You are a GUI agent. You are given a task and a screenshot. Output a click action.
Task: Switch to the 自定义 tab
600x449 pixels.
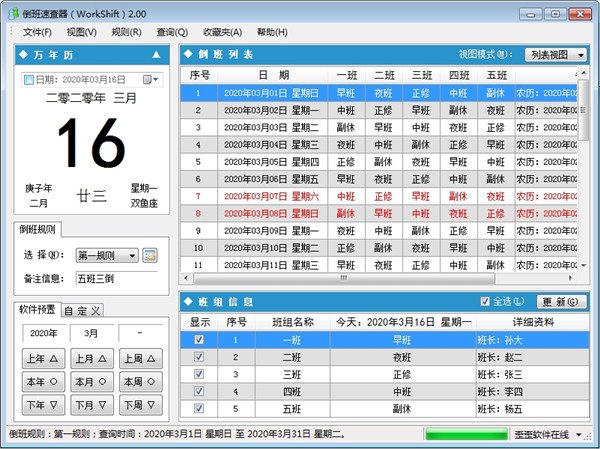tap(83, 311)
